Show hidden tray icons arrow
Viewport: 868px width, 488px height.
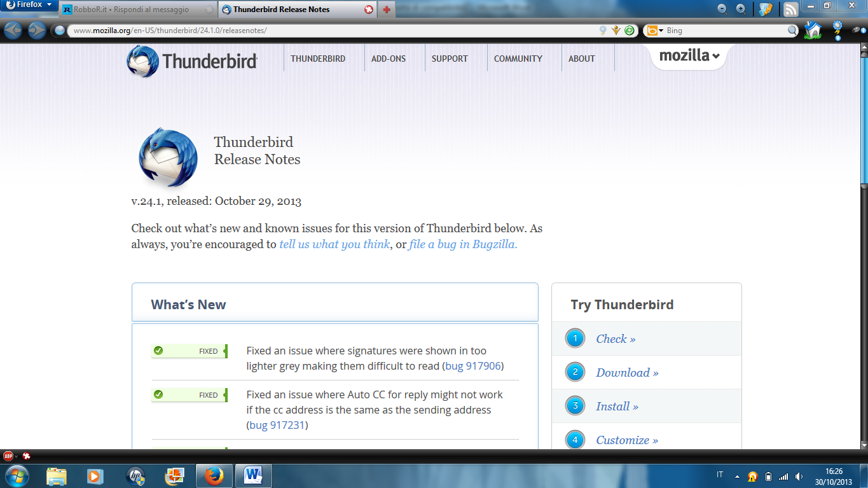tap(737, 477)
